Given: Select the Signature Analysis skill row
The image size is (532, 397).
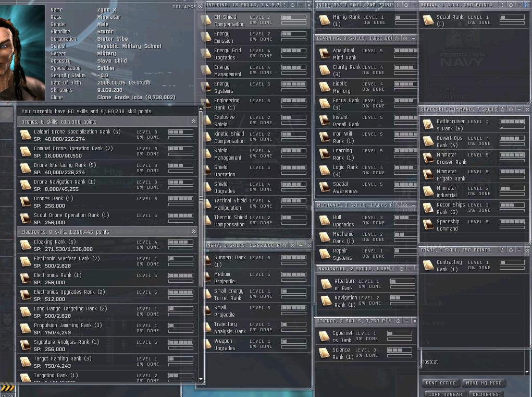Looking at the screenshot, I should click(x=107, y=345).
